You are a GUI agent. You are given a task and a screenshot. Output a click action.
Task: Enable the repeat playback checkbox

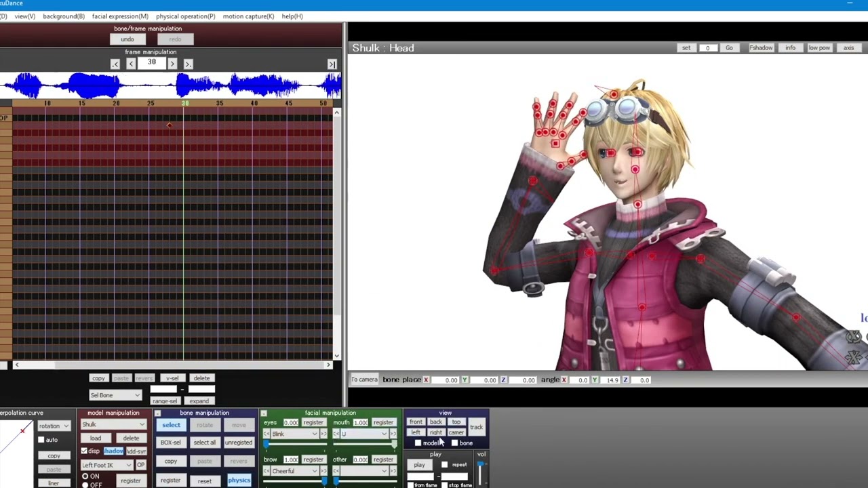[444, 465]
